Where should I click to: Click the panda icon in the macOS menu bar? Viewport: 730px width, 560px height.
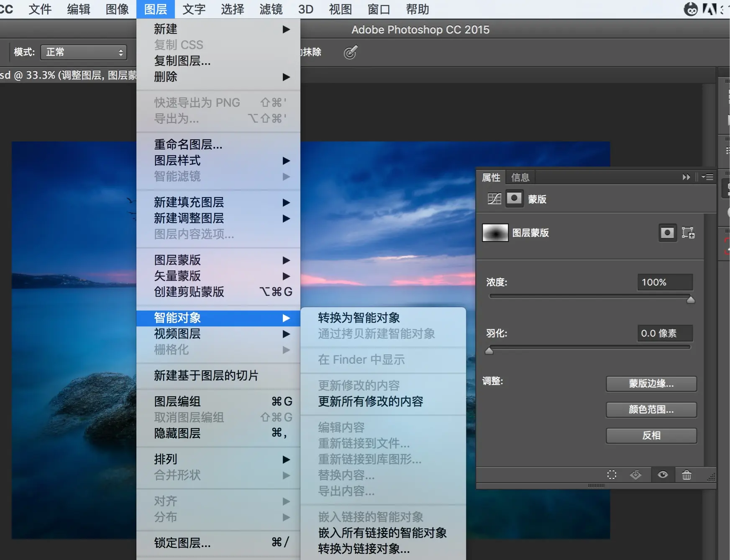point(691,9)
